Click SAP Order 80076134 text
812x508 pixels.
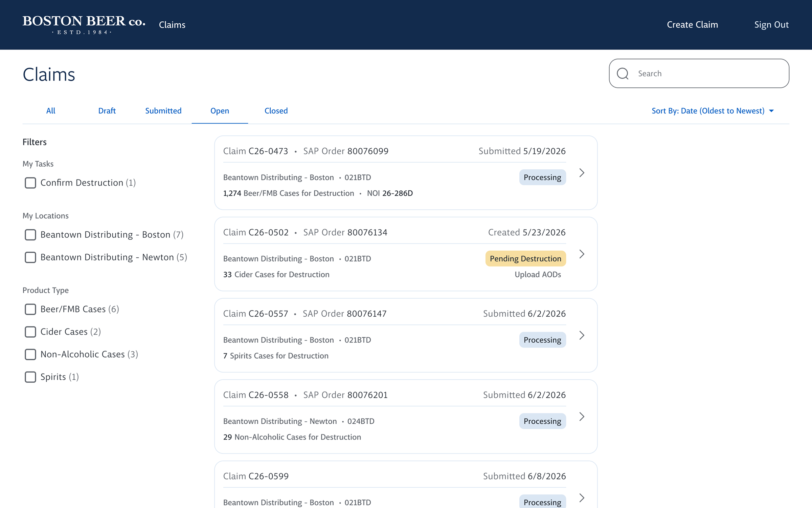345,232
